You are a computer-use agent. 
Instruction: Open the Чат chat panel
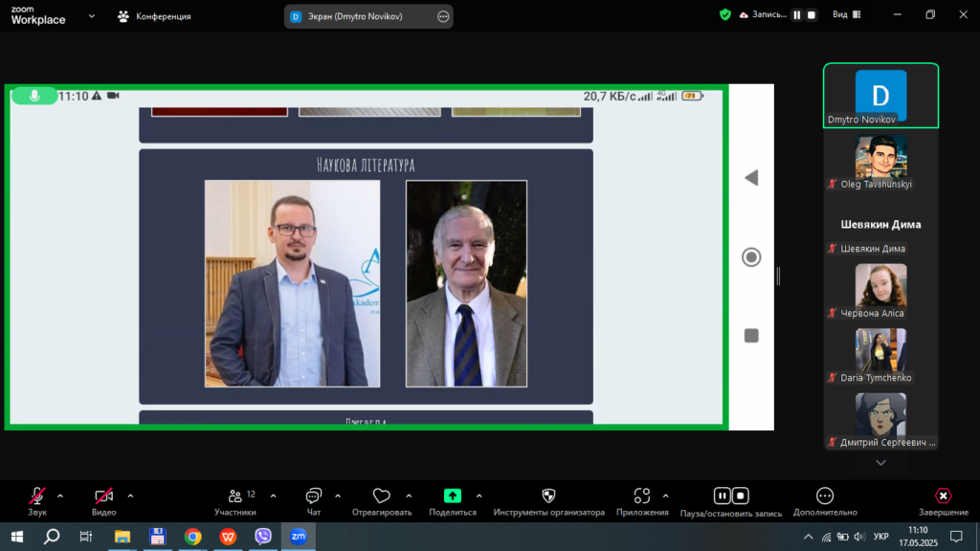pyautogui.click(x=313, y=501)
